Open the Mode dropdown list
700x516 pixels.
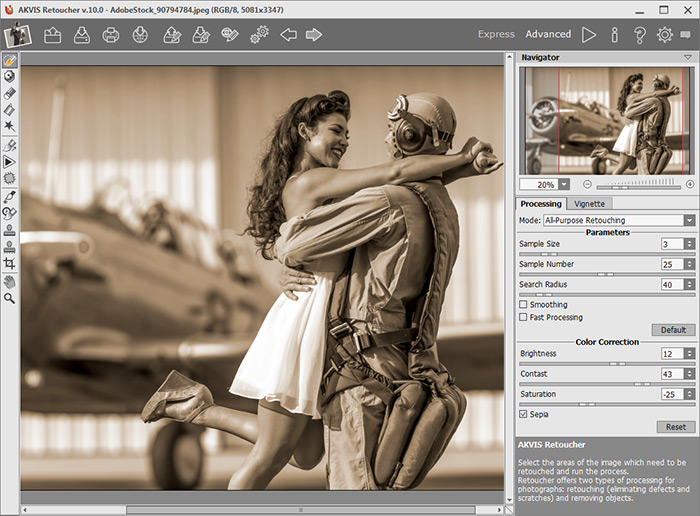point(689,220)
